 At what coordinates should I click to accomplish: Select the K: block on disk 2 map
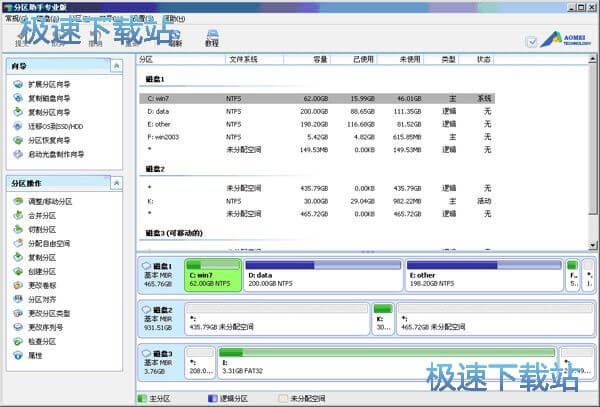(383, 319)
